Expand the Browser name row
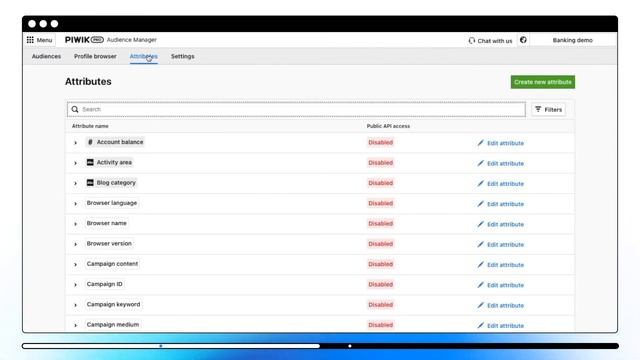Image resolution: width=640 pixels, height=360 pixels. (x=76, y=224)
